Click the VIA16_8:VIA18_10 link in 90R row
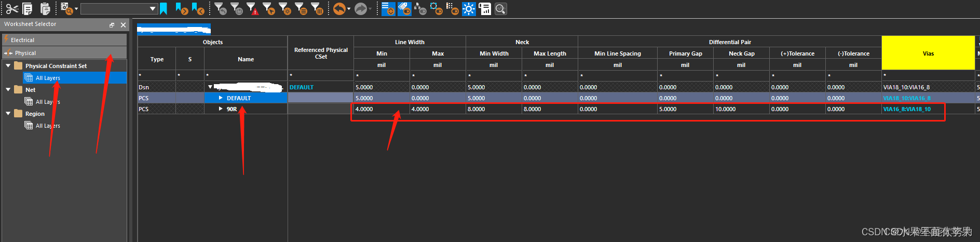980x242 pixels. [907, 109]
